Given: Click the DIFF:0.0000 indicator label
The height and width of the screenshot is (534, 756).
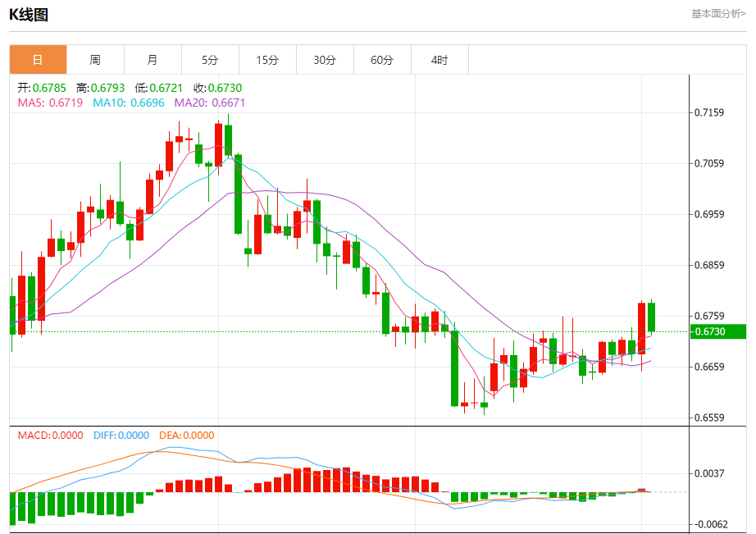Looking at the screenshot, I should point(121,435).
